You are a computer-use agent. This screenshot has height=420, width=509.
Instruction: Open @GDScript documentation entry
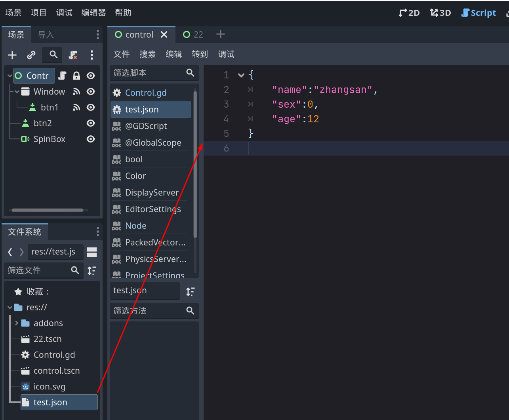tap(151, 126)
